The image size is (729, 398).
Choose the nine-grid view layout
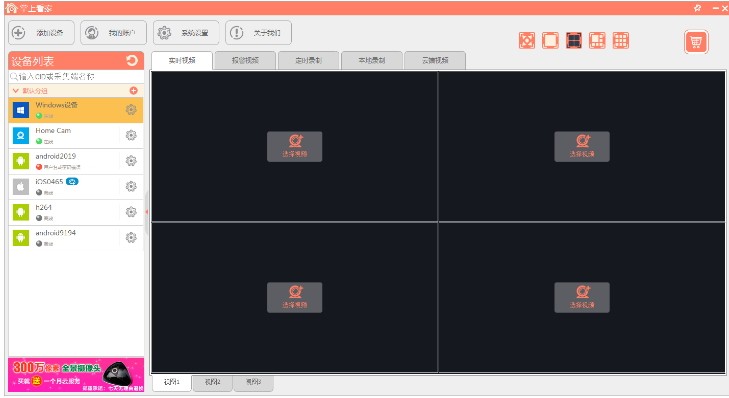point(621,41)
